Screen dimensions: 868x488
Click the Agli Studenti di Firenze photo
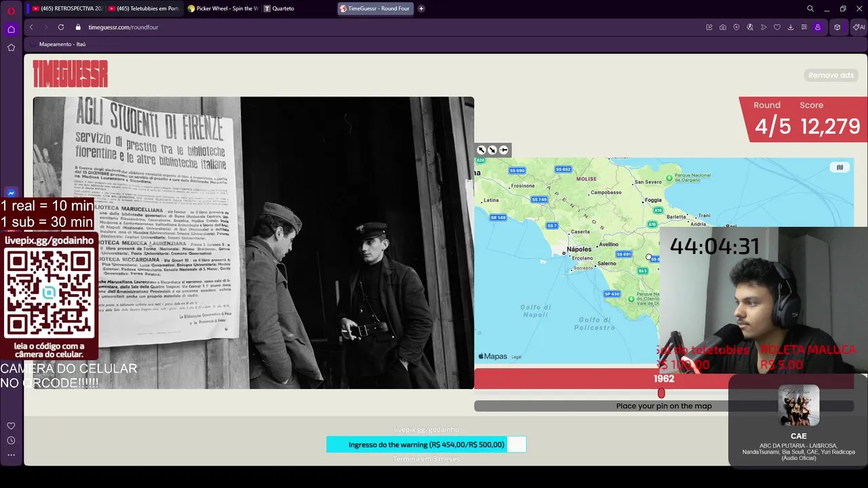click(254, 243)
